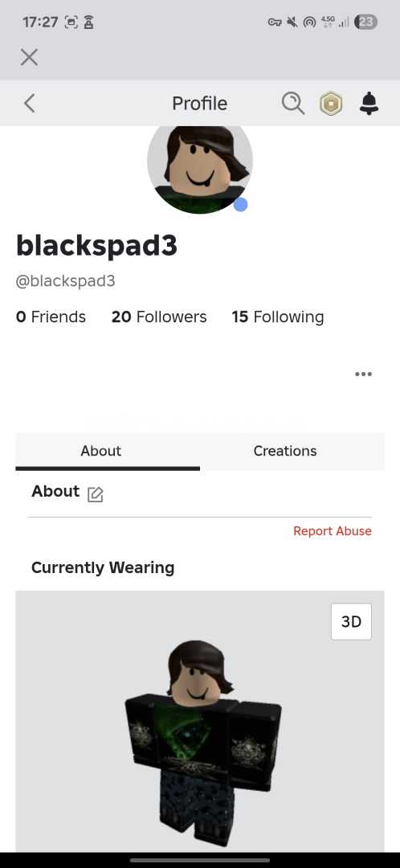The image size is (400, 868).
Task: Open the three-dots more options menu
Action: pos(364,375)
